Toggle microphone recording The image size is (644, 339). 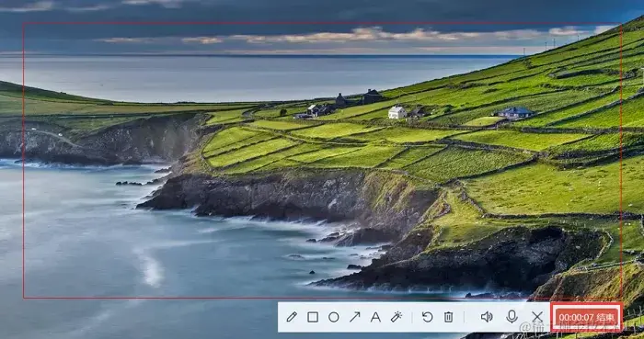point(512,316)
